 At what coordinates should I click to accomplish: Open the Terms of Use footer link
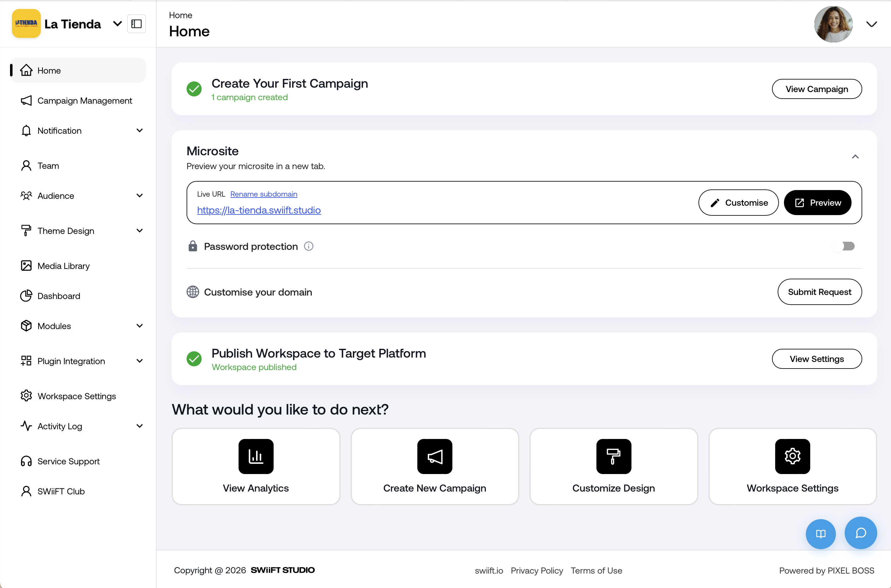(x=596, y=570)
